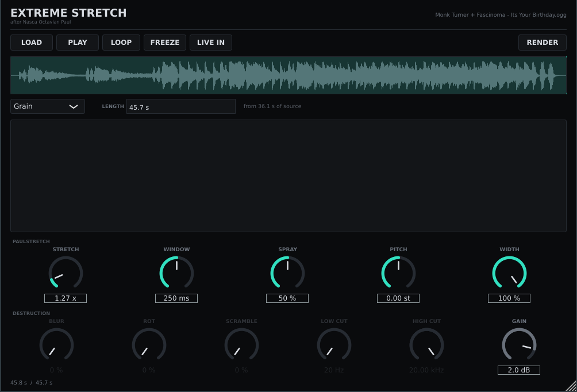Click inside the audio waveform display
This screenshot has width=577, height=392.
[288, 75]
